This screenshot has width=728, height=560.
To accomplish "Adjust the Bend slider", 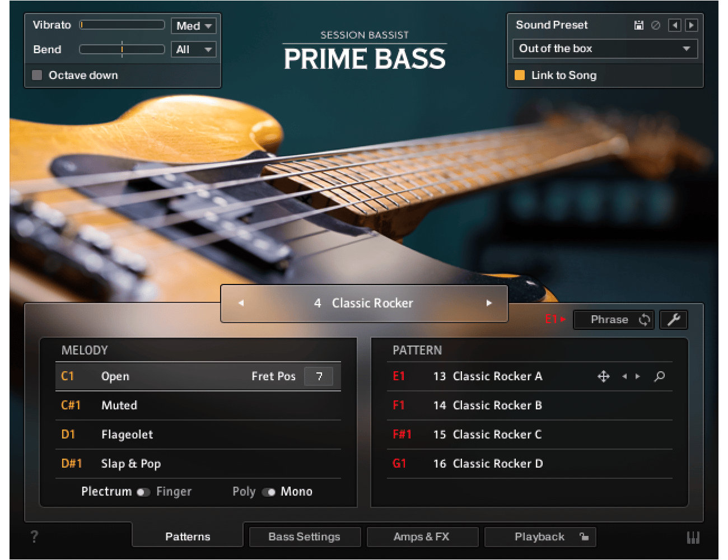I will 122,49.
